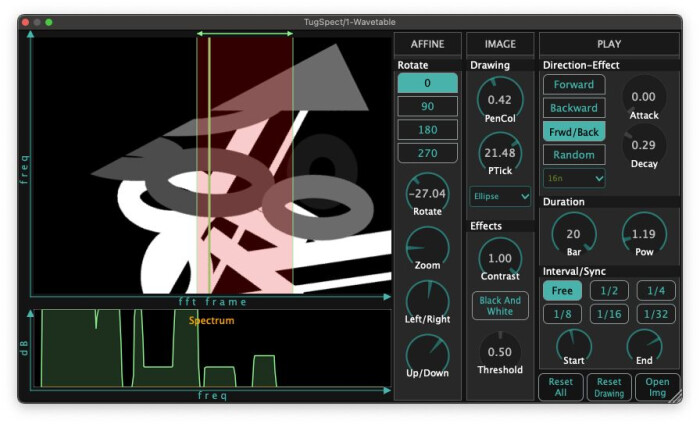Open the 16n note value dropdown
The image size is (700, 424).
point(574,178)
